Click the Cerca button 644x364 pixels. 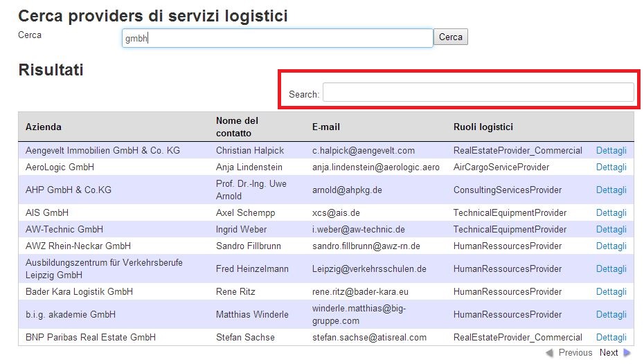tap(451, 37)
